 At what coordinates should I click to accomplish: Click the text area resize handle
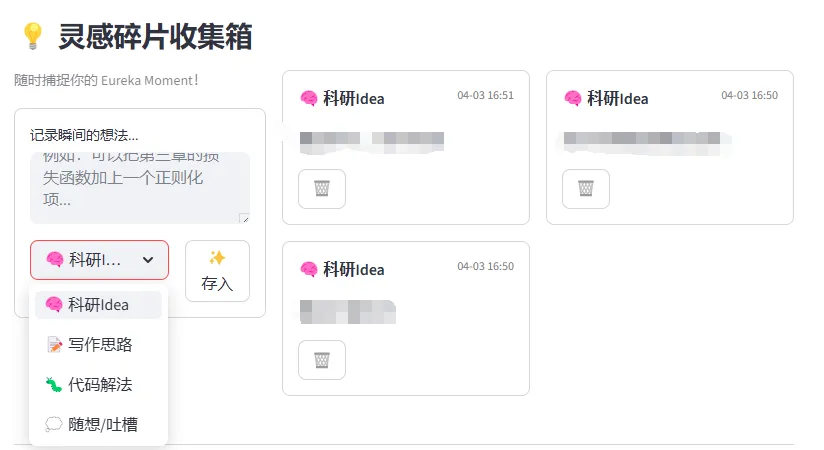pos(244,218)
